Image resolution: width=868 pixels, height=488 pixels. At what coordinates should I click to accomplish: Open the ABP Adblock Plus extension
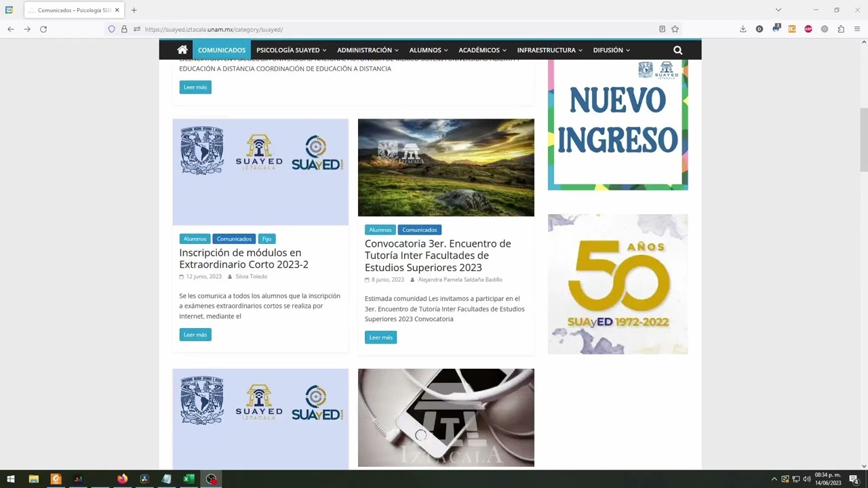[808, 29]
